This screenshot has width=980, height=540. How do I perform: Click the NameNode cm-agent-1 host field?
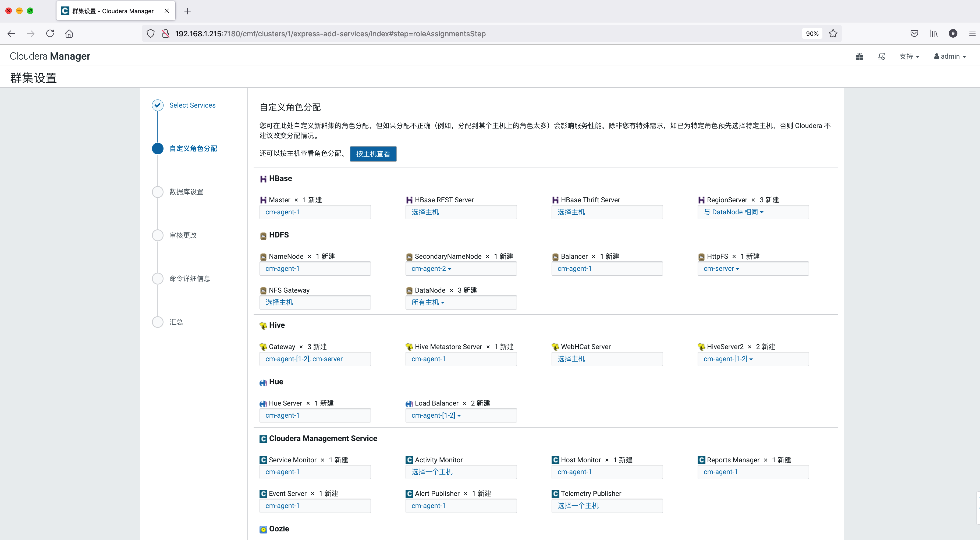click(282, 269)
